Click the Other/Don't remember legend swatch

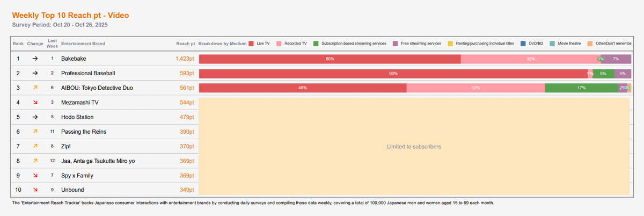click(590, 43)
